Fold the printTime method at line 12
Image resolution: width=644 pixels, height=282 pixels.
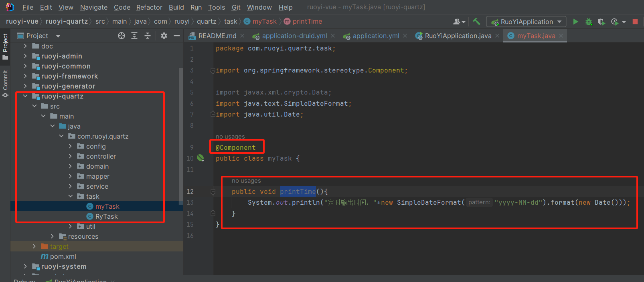[x=213, y=191]
